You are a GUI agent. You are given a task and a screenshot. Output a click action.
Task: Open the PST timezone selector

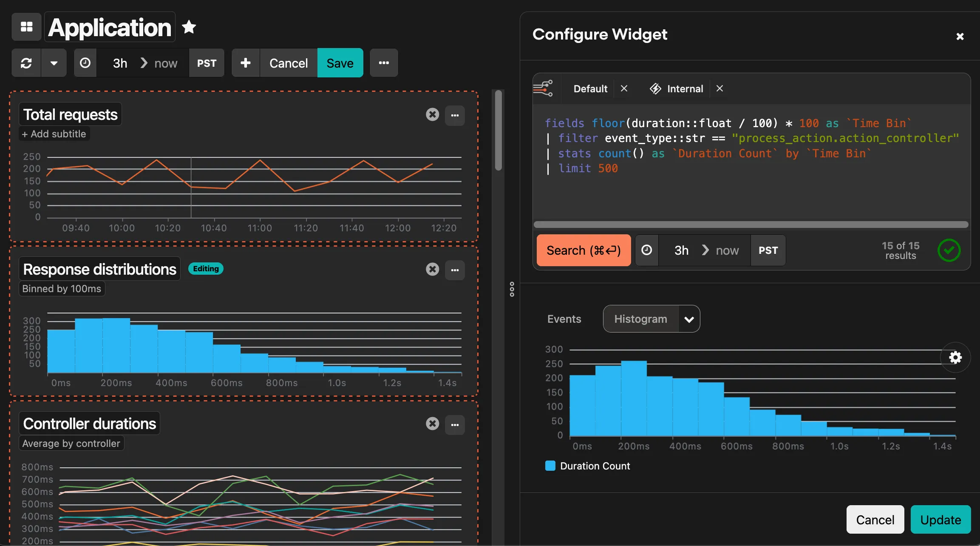pos(207,63)
